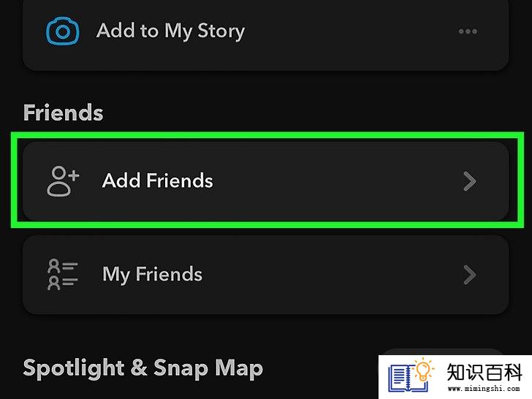Image resolution: width=532 pixels, height=399 pixels.
Task: Click the person-plus Add Friends icon
Action: click(x=63, y=180)
